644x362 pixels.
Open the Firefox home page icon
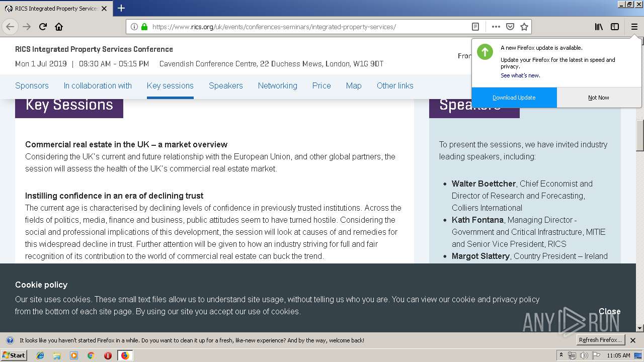59,27
